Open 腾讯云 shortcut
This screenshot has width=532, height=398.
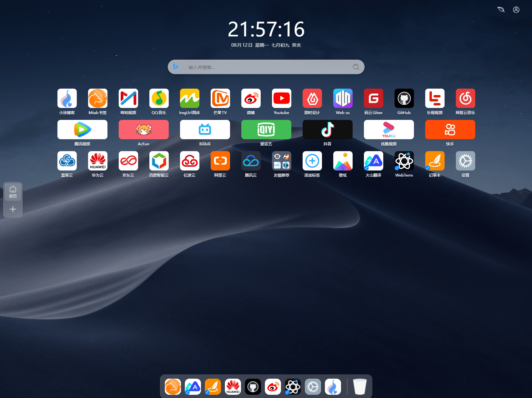click(x=251, y=161)
